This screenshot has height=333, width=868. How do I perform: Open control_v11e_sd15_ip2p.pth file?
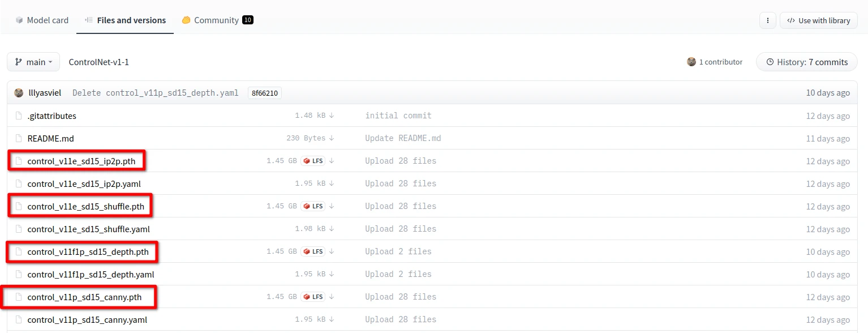click(x=81, y=161)
